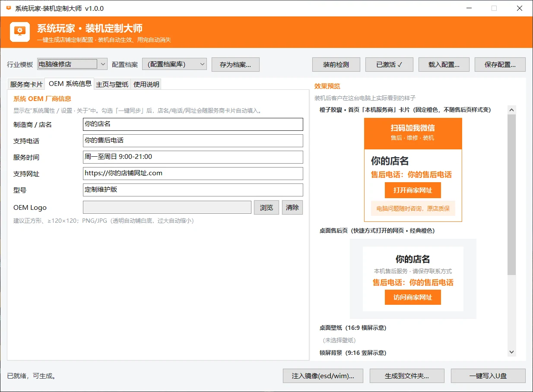Open 载入配置... dialog
The image size is (533, 392).
(444, 64)
